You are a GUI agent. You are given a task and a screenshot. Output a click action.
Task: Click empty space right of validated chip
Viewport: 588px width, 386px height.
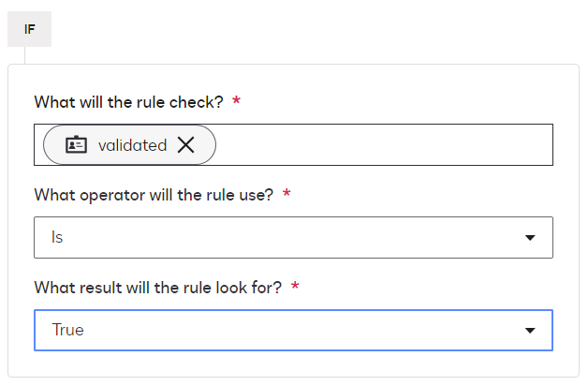coord(384,145)
